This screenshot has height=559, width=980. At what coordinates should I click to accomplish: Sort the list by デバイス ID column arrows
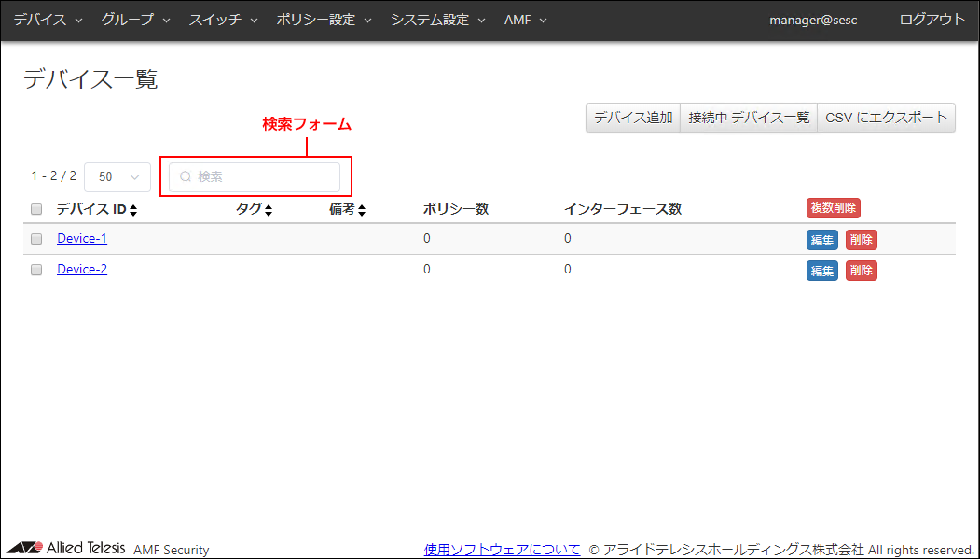coord(133,211)
